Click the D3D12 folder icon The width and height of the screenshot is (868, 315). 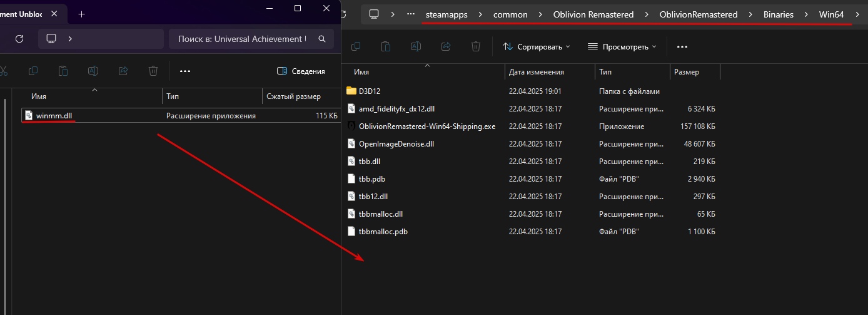351,91
